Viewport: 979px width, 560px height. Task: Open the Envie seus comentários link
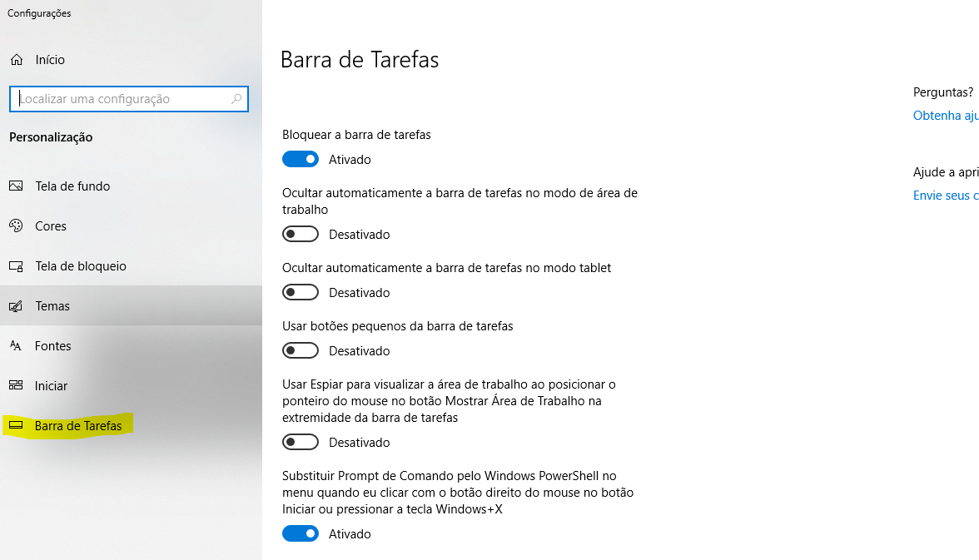point(946,196)
